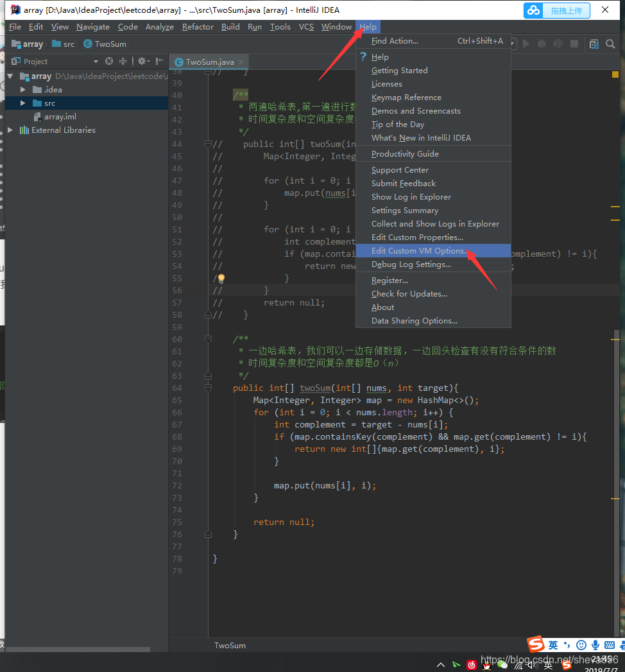This screenshot has height=672, width=625.
Task: Start debugging with the Debug bug icon
Action: tap(542, 44)
